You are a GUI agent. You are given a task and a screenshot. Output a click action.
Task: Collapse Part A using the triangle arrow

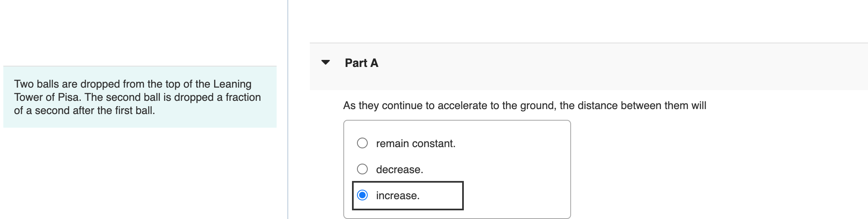click(x=326, y=62)
